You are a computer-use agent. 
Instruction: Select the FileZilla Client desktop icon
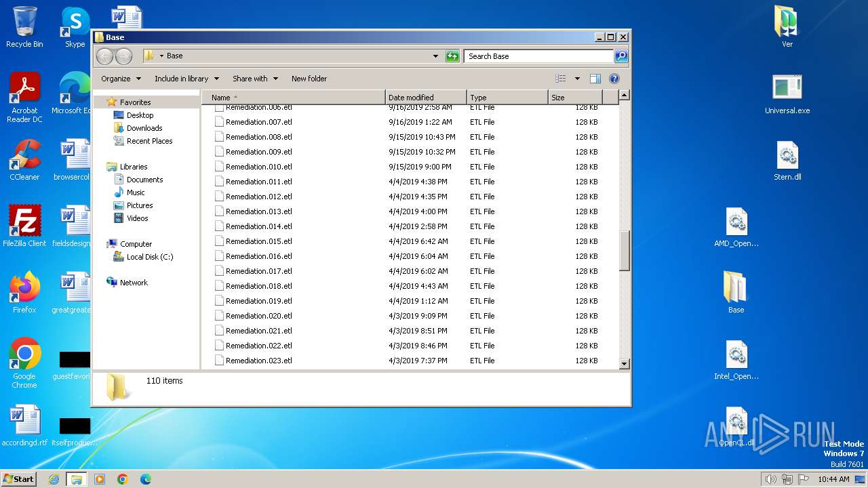24,226
